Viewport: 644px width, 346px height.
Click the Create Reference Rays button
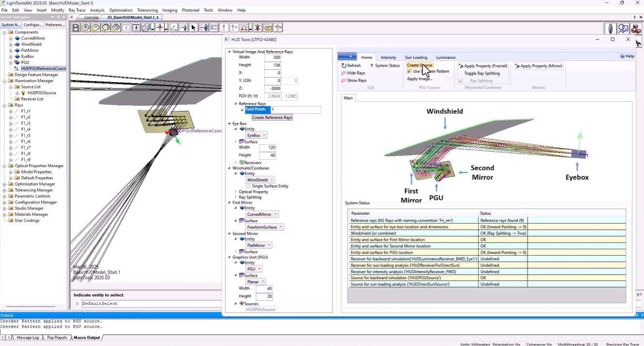(272, 118)
